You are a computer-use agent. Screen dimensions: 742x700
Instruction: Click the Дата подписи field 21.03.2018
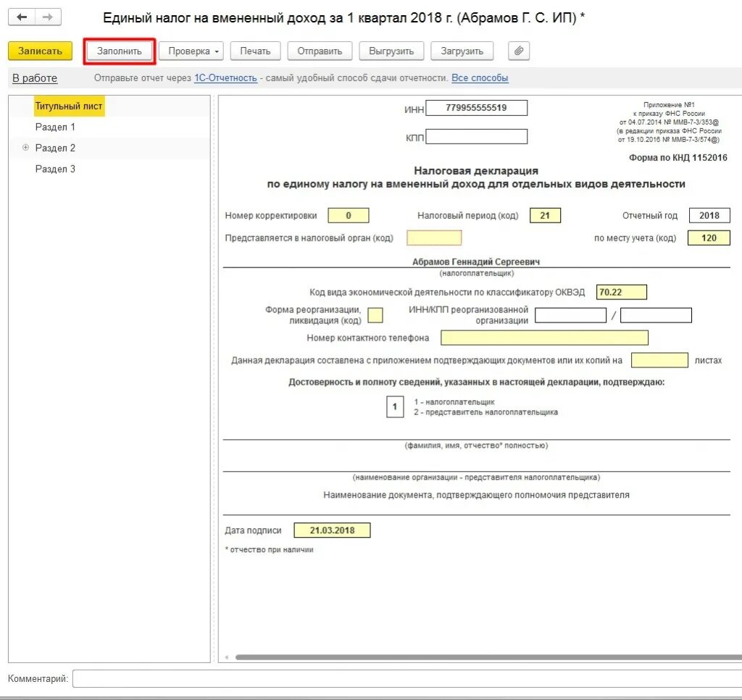[332, 530]
